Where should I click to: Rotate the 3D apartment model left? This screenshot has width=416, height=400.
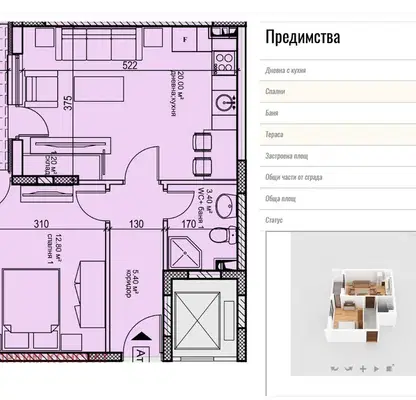334,369
